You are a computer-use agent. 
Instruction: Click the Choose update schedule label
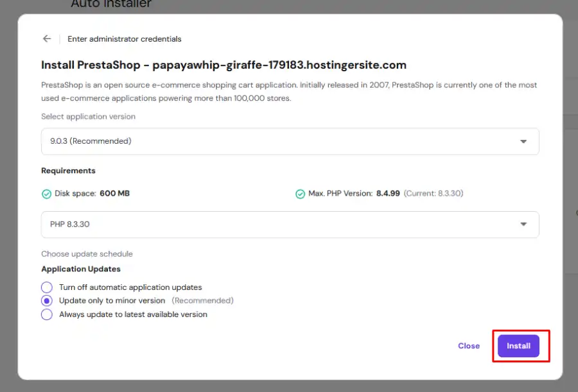[x=87, y=254]
